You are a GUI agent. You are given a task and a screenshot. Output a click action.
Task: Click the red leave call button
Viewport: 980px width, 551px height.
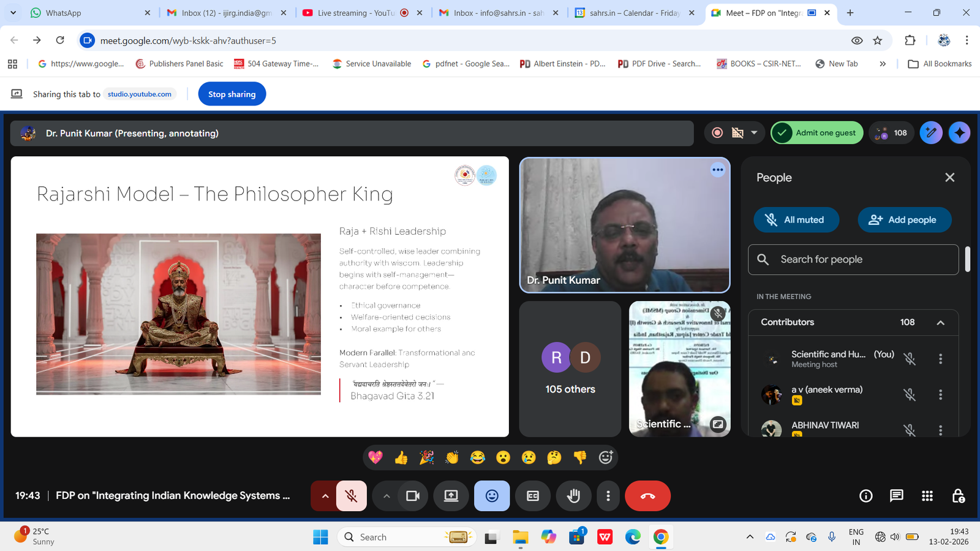tap(647, 496)
